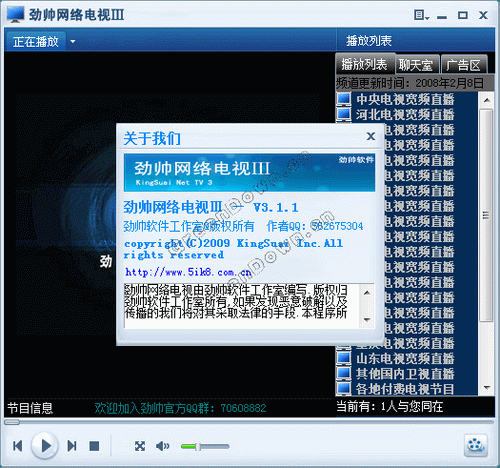This screenshot has width=500, height=468.
Task: Stop playback with the stop button
Action: pyautogui.click(x=94, y=446)
